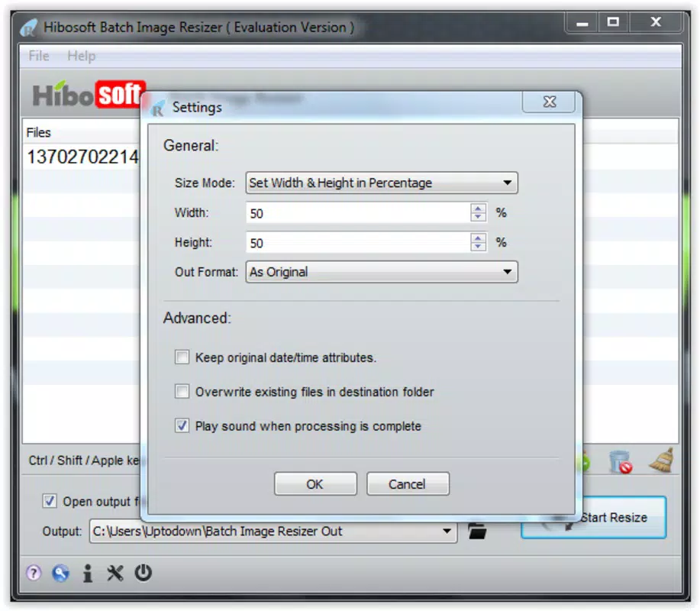Viewport: 700px width, 611px height.
Task: Click inside the Width input field
Action: tap(358, 212)
